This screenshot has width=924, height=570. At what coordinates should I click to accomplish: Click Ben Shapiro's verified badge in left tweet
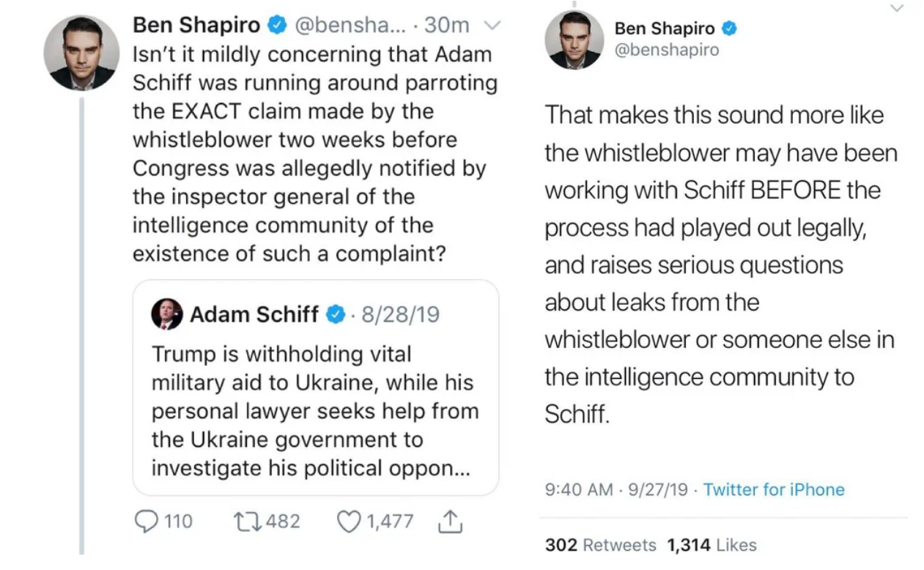tap(277, 26)
